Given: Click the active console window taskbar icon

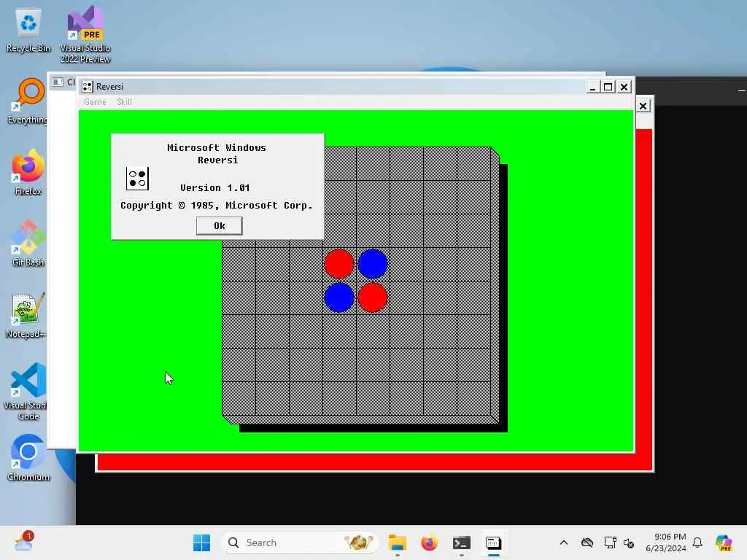Looking at the screenshot, I should tap(494, 542).
